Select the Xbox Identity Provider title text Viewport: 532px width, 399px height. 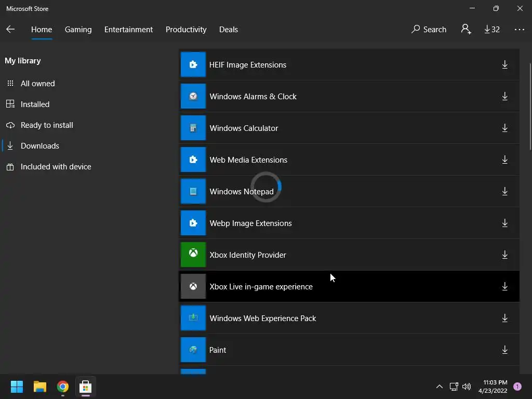tap(248, 255)
